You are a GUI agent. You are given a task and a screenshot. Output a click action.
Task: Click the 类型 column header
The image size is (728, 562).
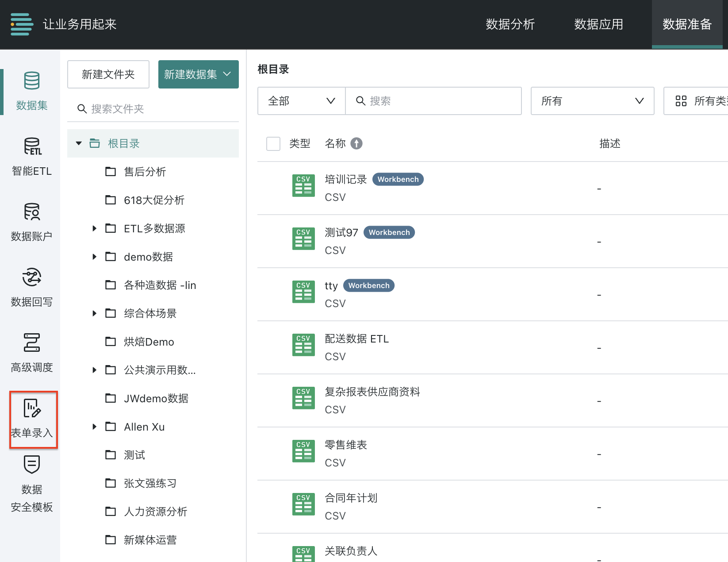300,143
